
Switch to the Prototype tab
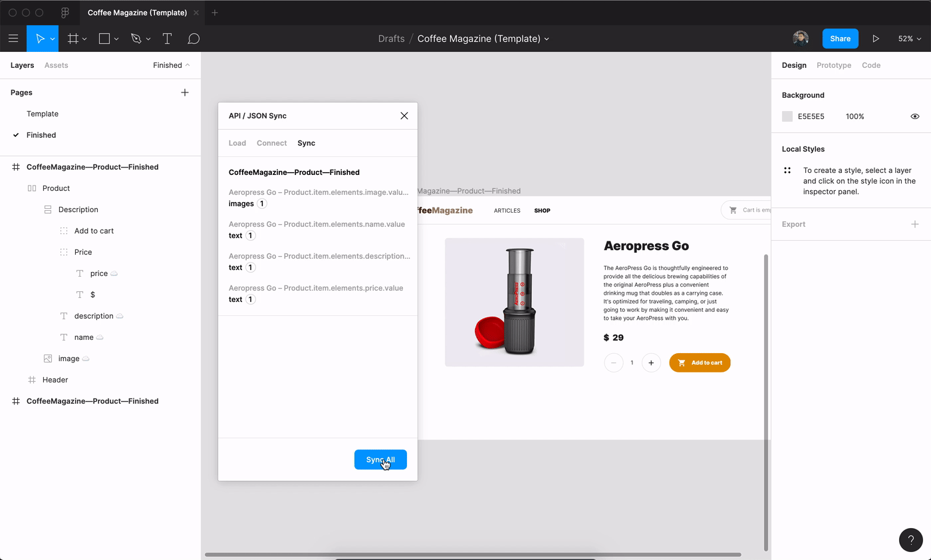(x=834, y=65)
